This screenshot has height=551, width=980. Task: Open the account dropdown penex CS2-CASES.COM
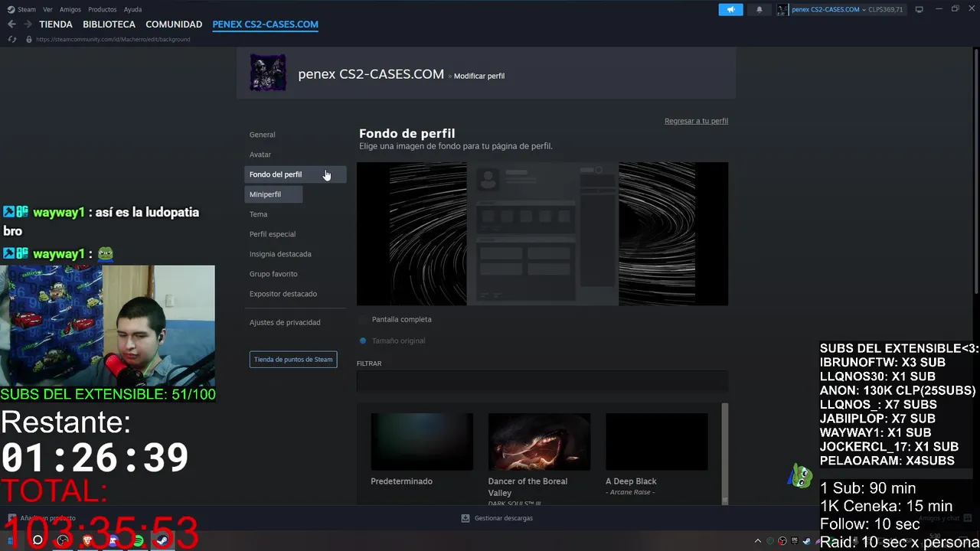(x=828, y=9)
